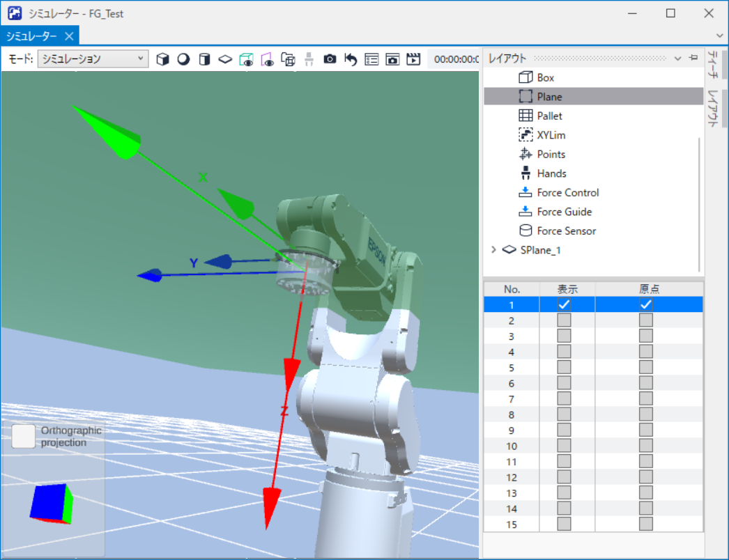Click the camera snapshot icon in toolbar
The height and width of the screenshot is (560, 729).
330,59
